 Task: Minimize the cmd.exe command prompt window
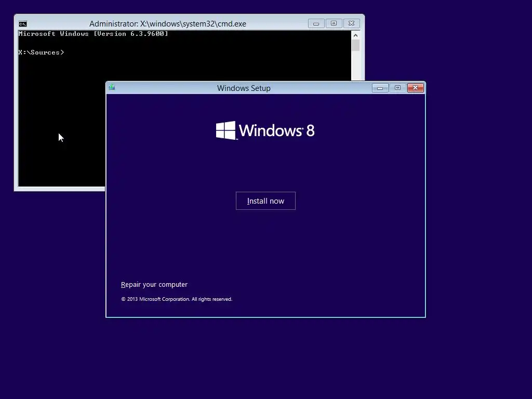click(316, 23)
